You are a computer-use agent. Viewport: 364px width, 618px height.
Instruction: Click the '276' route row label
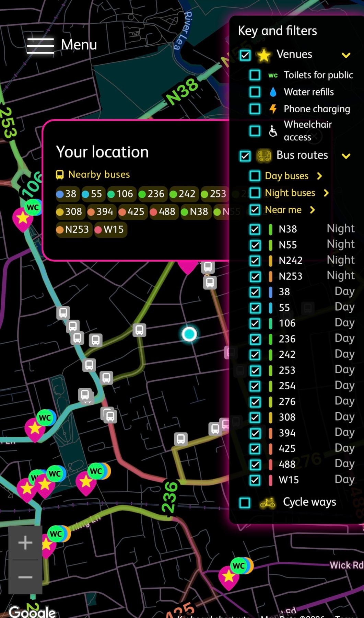pyautogui.click(x=287, y=402)
